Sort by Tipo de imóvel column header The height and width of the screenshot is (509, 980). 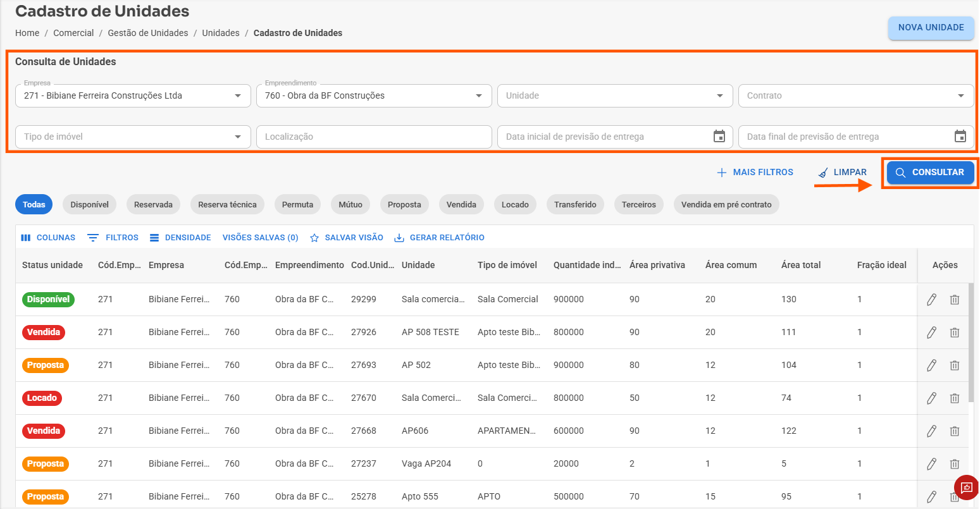(x=507, y=266)
